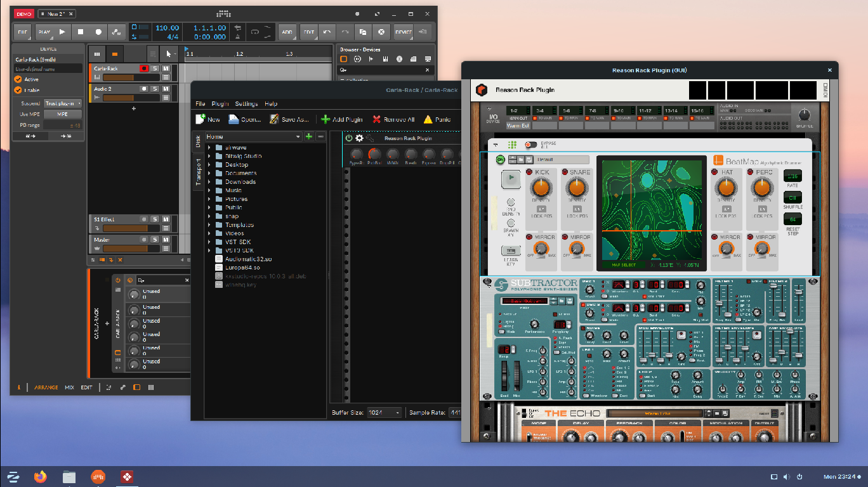
Task: Toggle the orange clip launcher view button
Action: pyautogui.click(x=115, y=54)
